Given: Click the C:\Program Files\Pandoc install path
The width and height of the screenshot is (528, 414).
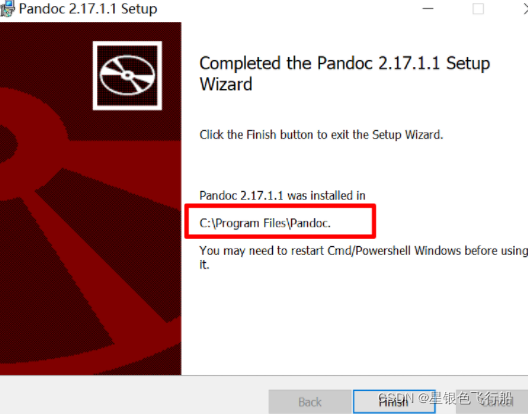Looking at the screenshot, I should pos(265,223).
